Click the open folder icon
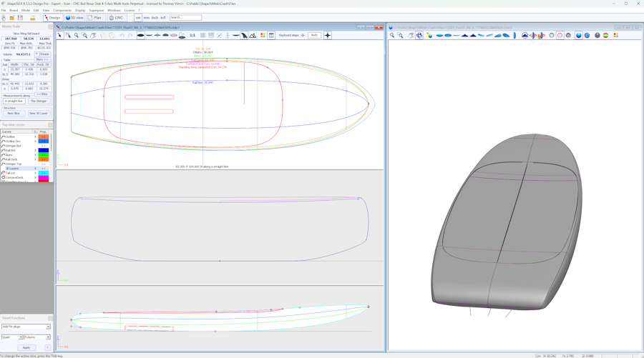644x358 pixels. coord(11,18)
